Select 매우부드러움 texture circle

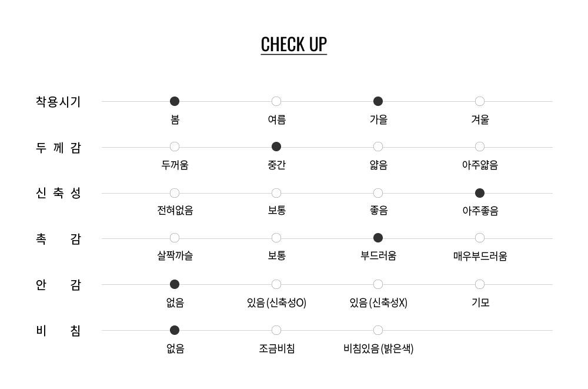(480, 238)
